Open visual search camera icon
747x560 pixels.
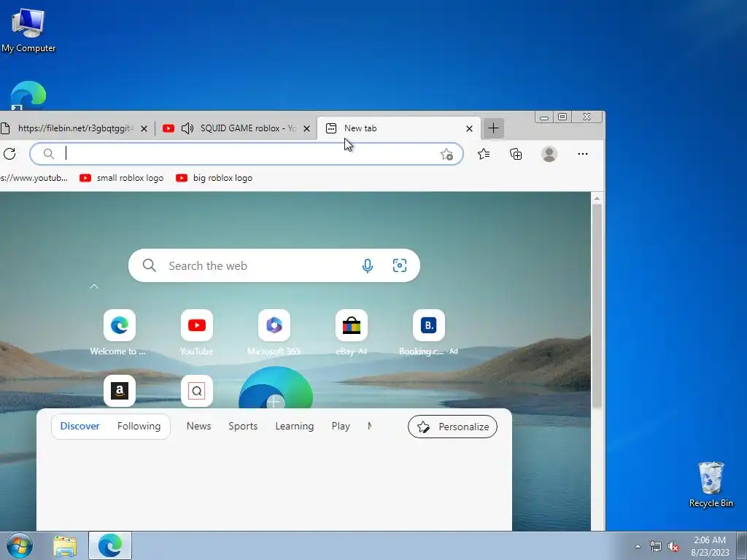(400, 265)
